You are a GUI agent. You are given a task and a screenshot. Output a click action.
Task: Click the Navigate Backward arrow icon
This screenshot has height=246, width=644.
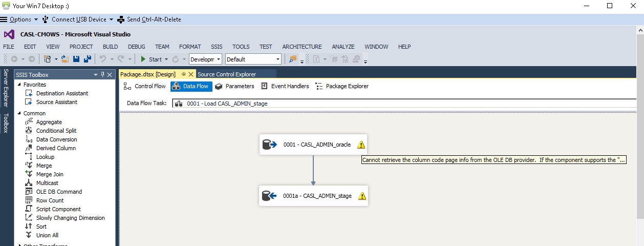14,59
